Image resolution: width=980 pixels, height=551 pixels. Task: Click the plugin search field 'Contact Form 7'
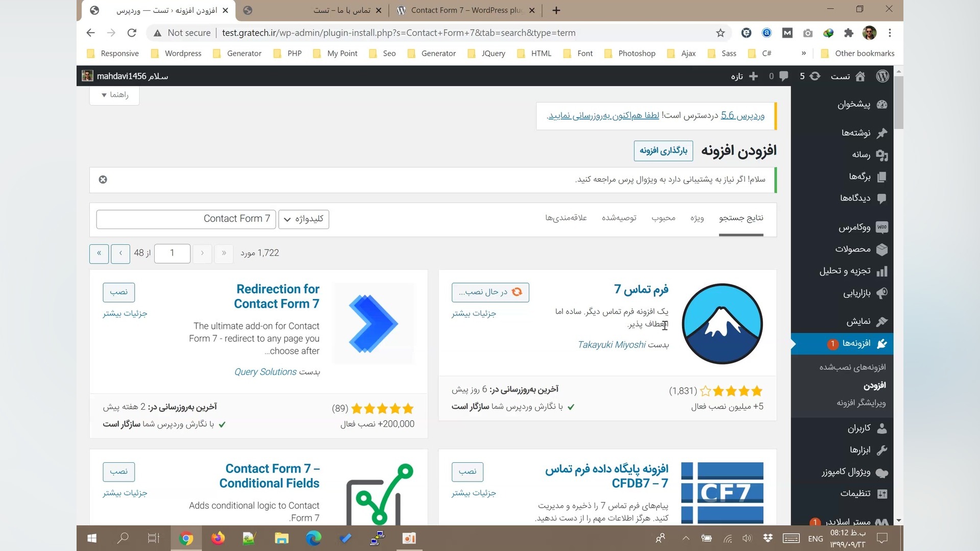(186, 219)
